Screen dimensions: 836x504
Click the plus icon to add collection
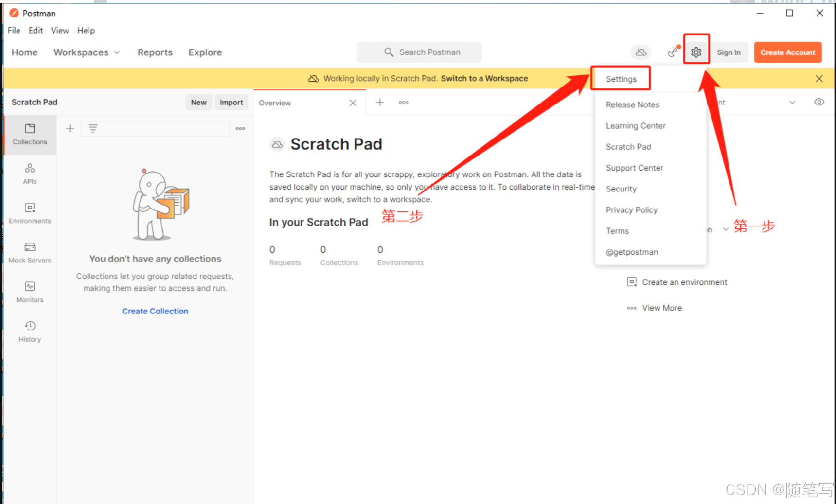click(70, 128)
